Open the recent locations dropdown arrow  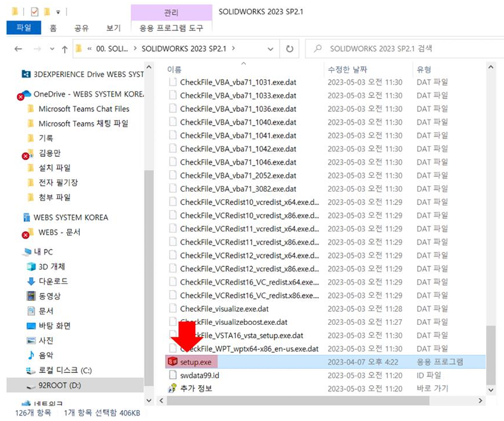click(x=52, y=49)
